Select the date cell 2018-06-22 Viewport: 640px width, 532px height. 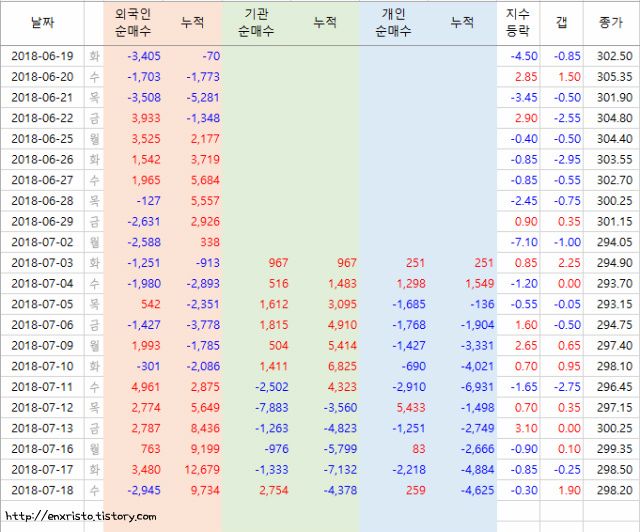42,118
